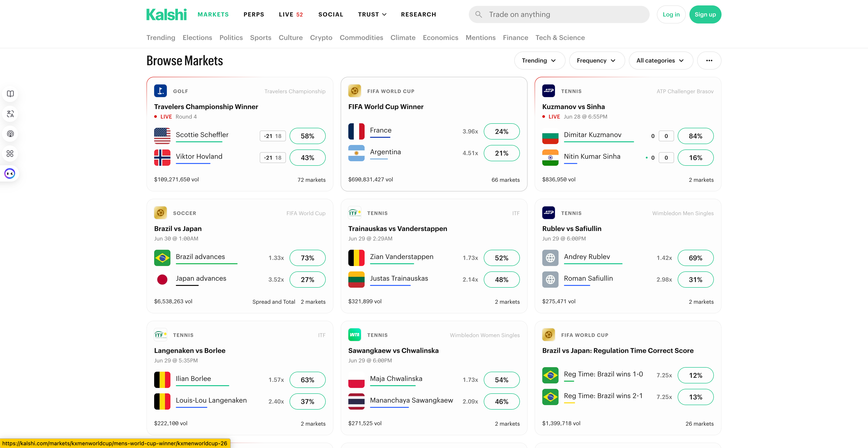The image size is (868, 448).
Task: Open the Langenaken vs Borlee market title
Action: (190, 350)
